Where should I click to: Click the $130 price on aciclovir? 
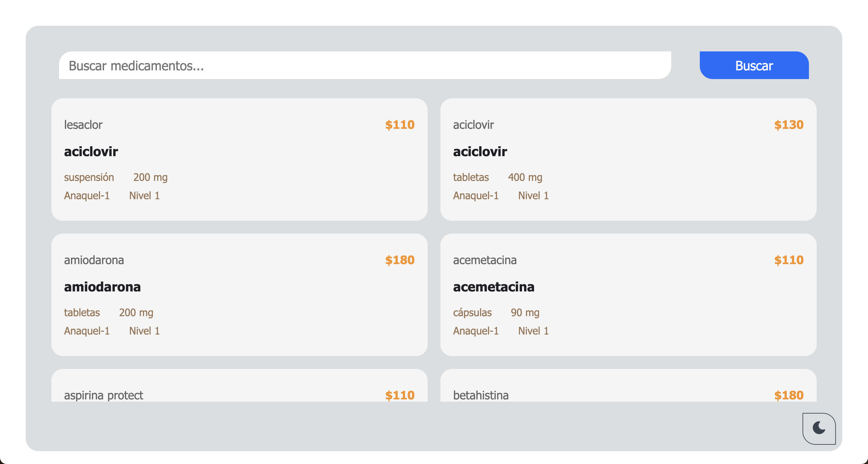pos(788,125)
